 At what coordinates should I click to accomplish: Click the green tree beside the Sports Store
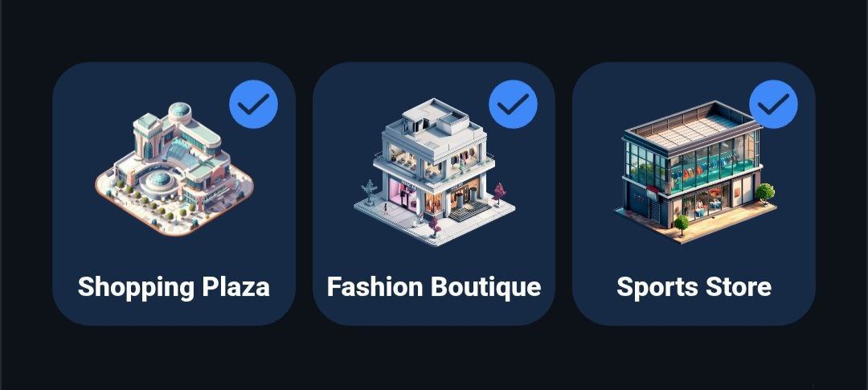point(764,193)
